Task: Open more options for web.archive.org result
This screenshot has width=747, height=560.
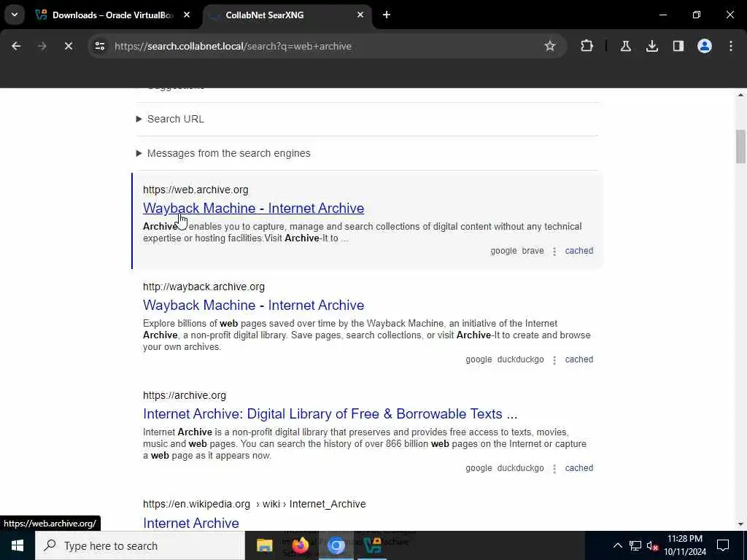Action: [x=554, y=252]
